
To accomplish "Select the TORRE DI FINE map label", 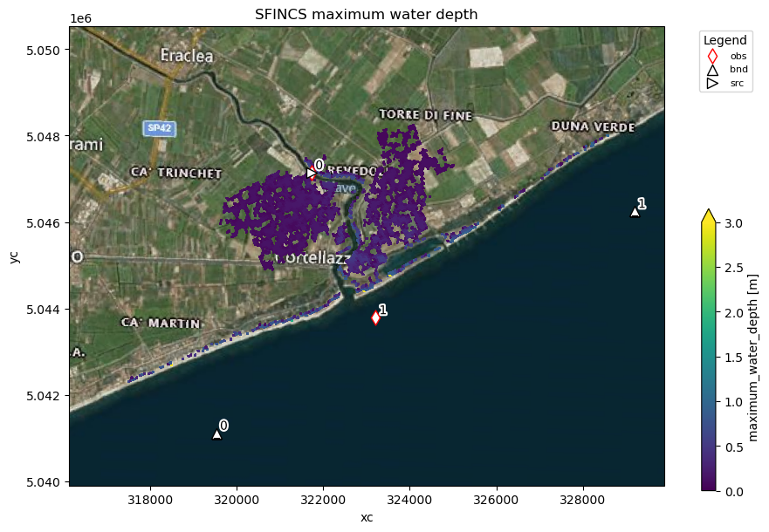I will tap(425, 115).
